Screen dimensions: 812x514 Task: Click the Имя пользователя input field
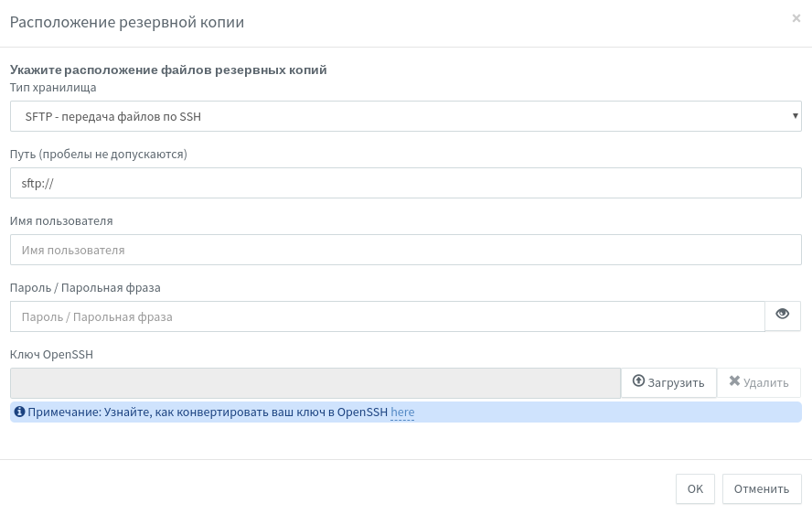point(405,250)
